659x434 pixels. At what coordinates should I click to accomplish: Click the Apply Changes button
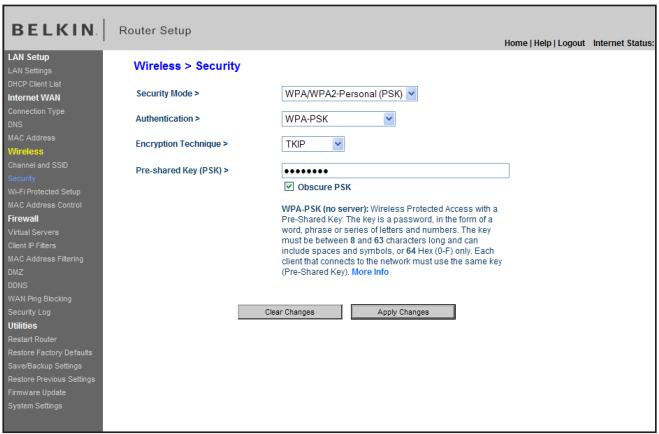click(403, 312)
